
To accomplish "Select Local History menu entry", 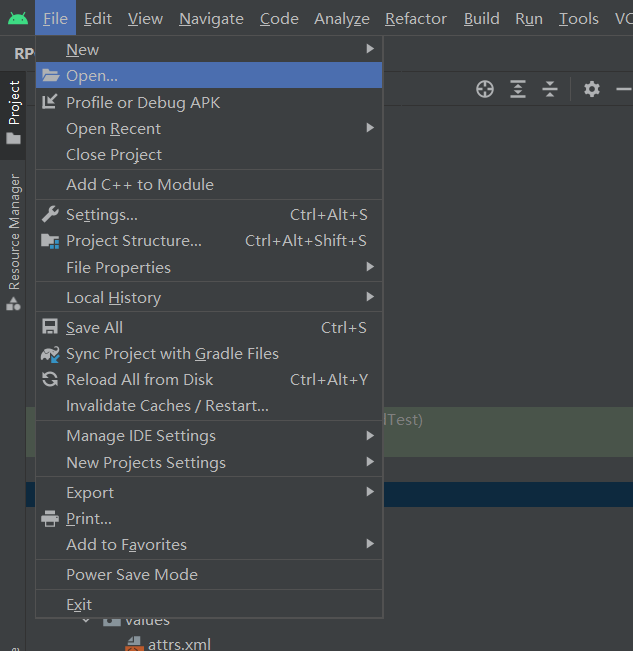I will pos(209,297).
